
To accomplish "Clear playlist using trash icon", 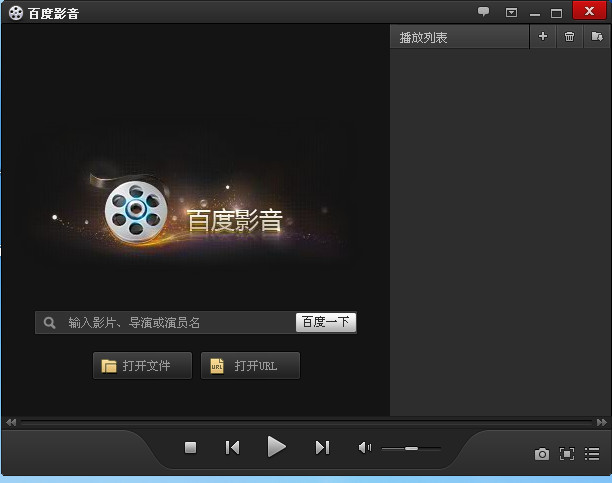I will [x=570, y=37].
